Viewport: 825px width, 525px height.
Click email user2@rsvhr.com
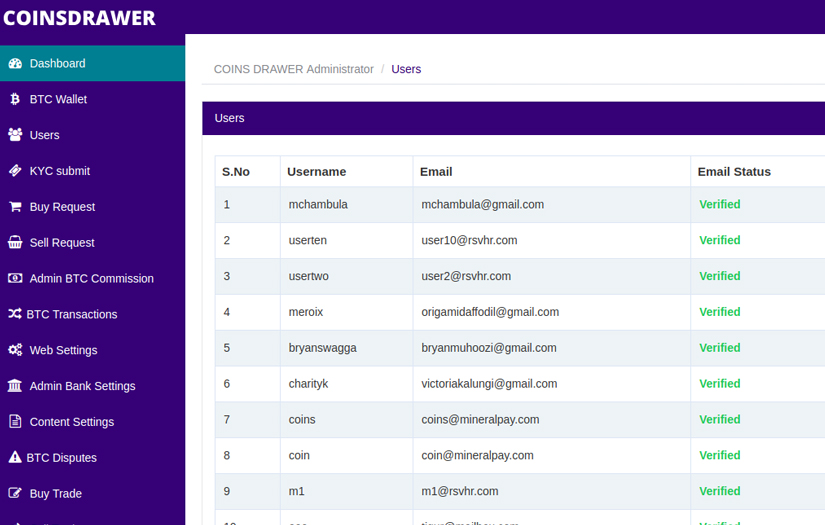point(466,276)
